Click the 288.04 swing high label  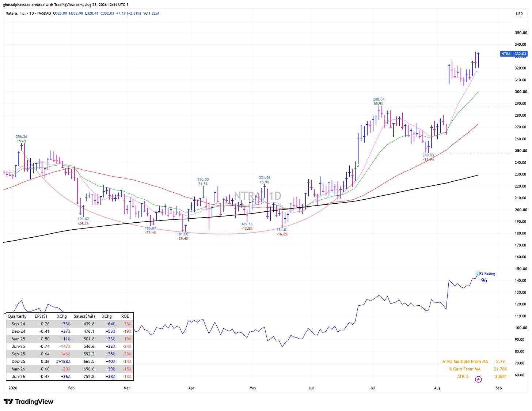(379, 99)
